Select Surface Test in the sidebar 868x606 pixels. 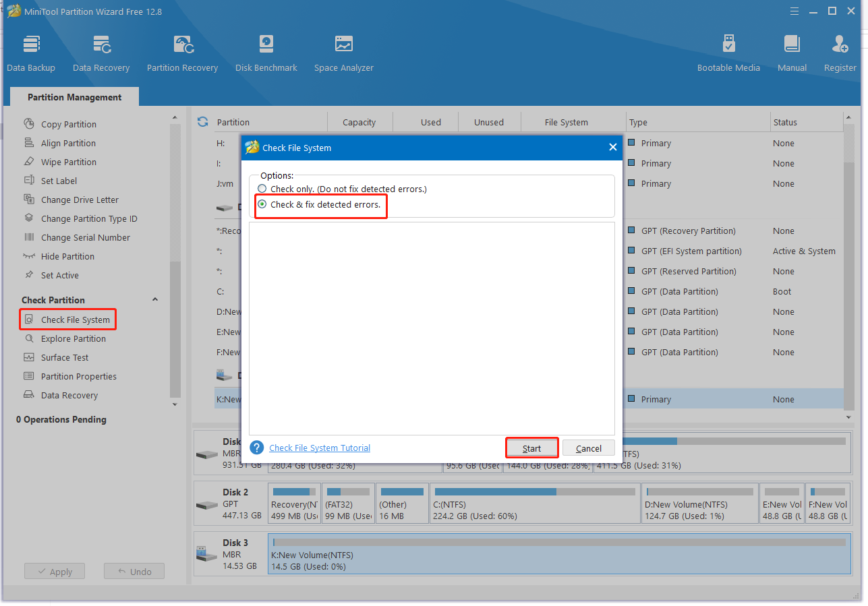click(65, 357)
